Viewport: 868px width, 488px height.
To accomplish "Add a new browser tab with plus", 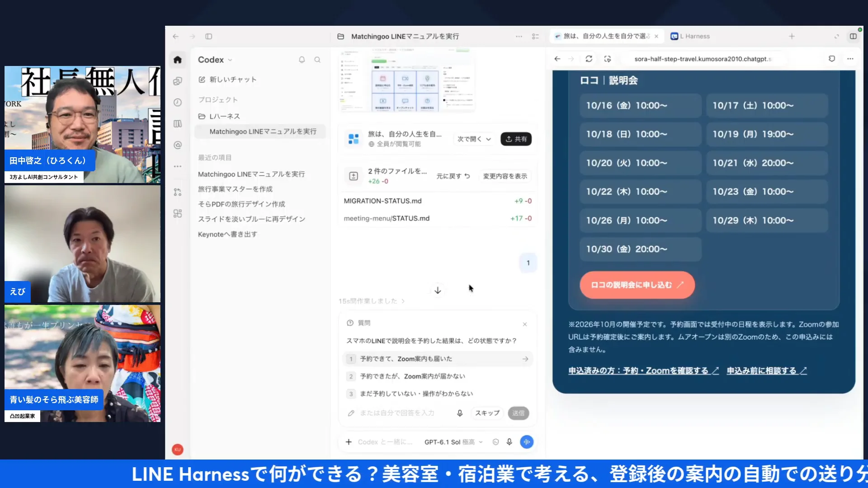I will pos(792,36).
